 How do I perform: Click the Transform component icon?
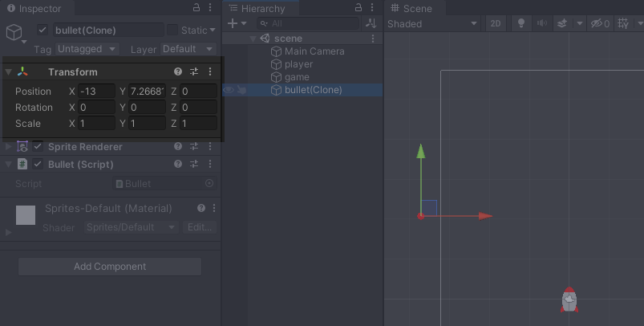coord(22,71)
